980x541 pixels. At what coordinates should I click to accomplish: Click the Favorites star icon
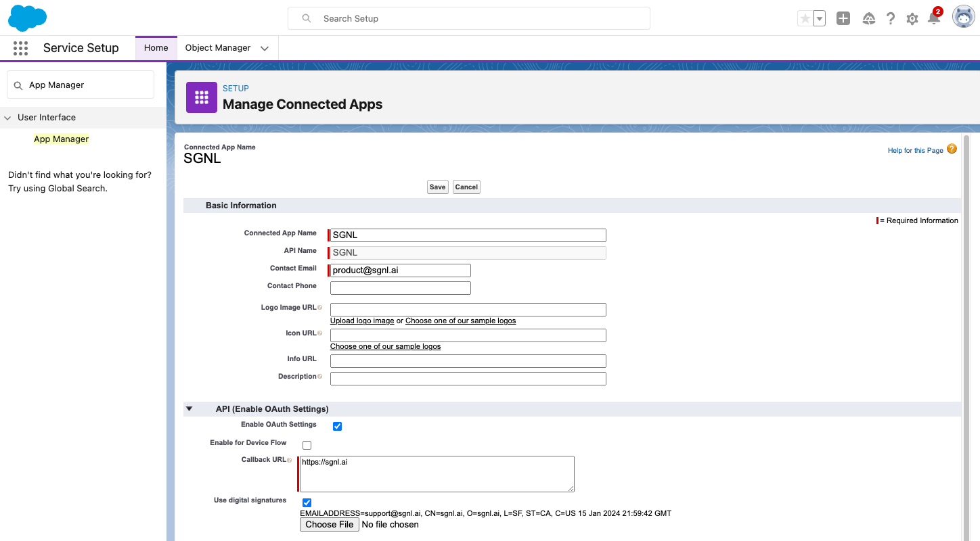pyautogui.click(x=805, y=18)
